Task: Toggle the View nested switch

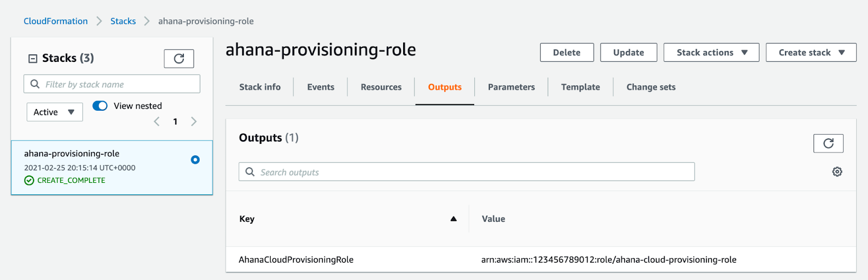Action: tap(100, 106)
